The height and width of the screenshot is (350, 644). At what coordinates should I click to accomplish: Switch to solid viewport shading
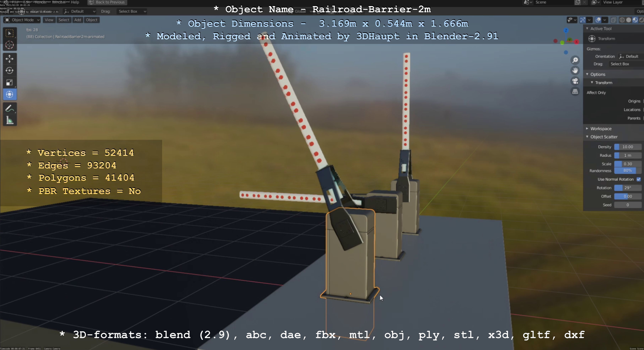click(x=629, y=20)
